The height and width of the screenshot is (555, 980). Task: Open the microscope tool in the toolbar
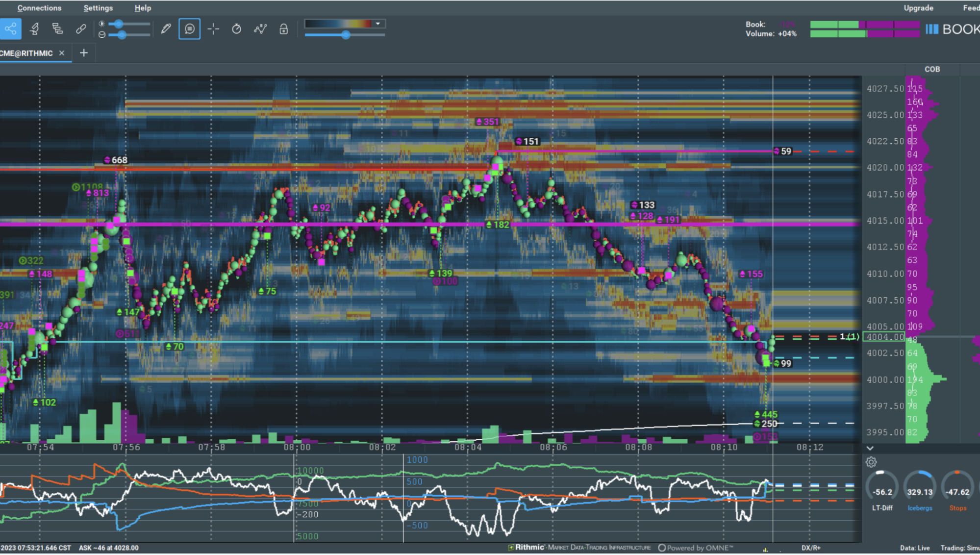[34, 29]
